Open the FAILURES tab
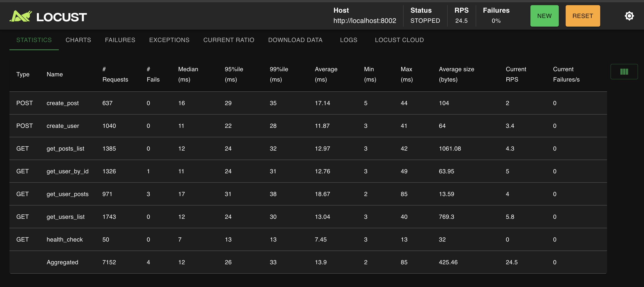The height and width of the screenshot is (287, 644). tap(120, 40)
